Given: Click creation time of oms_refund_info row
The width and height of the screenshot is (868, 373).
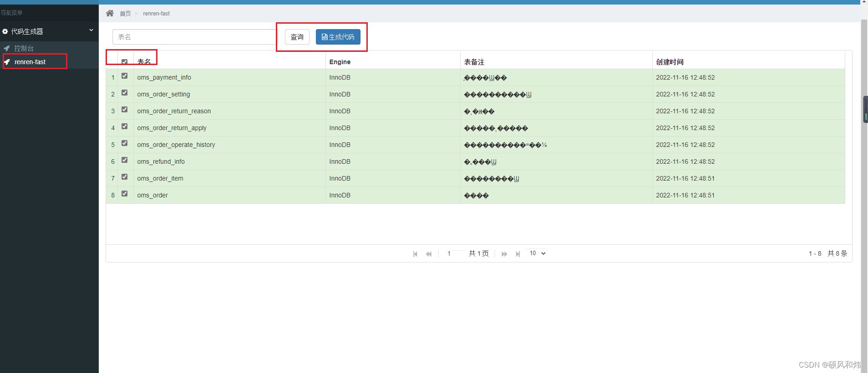Looking at the screenshot, I should (x=685, y=161).
